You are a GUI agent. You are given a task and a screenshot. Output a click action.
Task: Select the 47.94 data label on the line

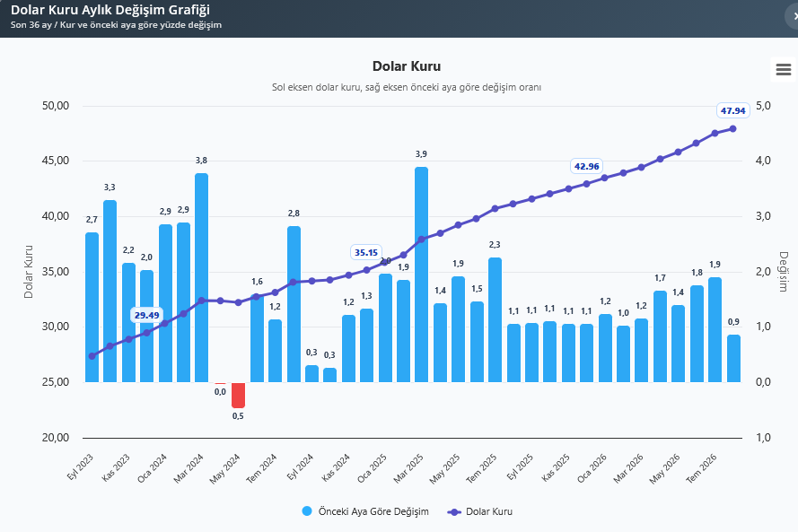[x=732, y=110]
